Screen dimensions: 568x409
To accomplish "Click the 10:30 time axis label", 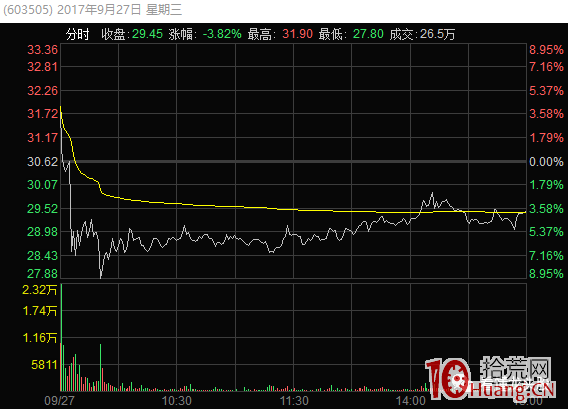I will (x=176, y=401).
